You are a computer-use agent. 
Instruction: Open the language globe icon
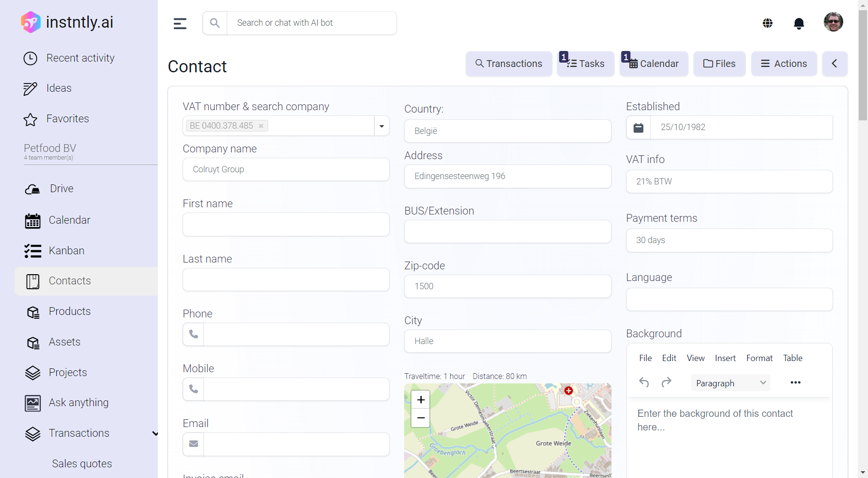[x=767, y=23]
